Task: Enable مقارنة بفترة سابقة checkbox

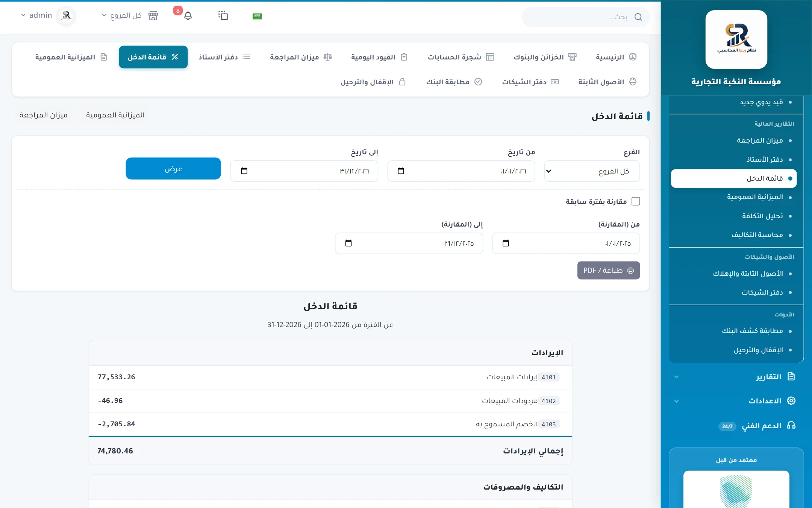Action: [x=636, y=202]
